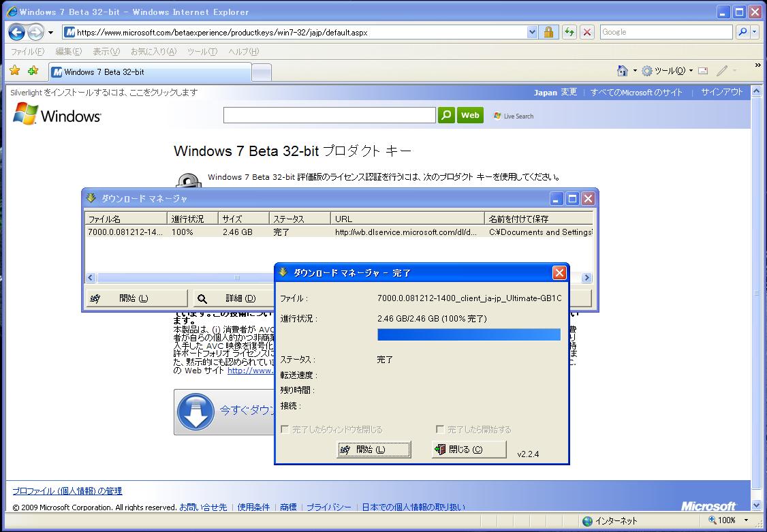Click the サインアウト link
This screenshot has width=767, height=532.
pyautogui.click(x=722, y=93)
